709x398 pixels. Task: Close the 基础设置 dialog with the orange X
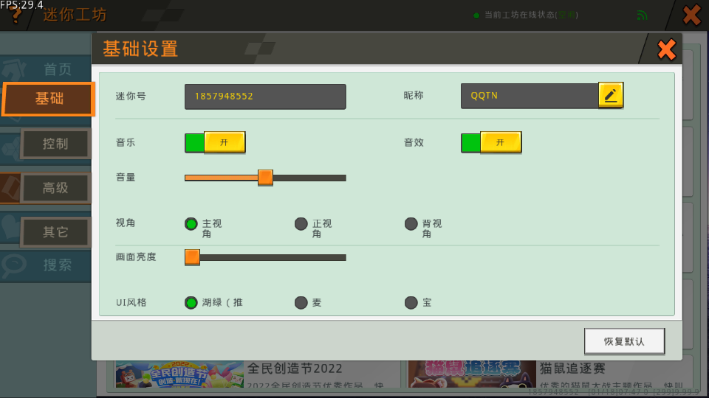point(666,49)
